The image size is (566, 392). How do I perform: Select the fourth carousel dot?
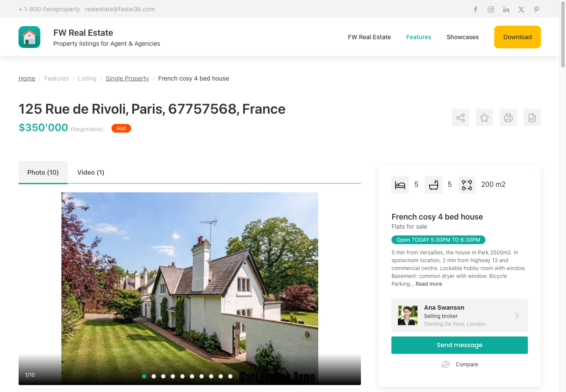point(173,376)
